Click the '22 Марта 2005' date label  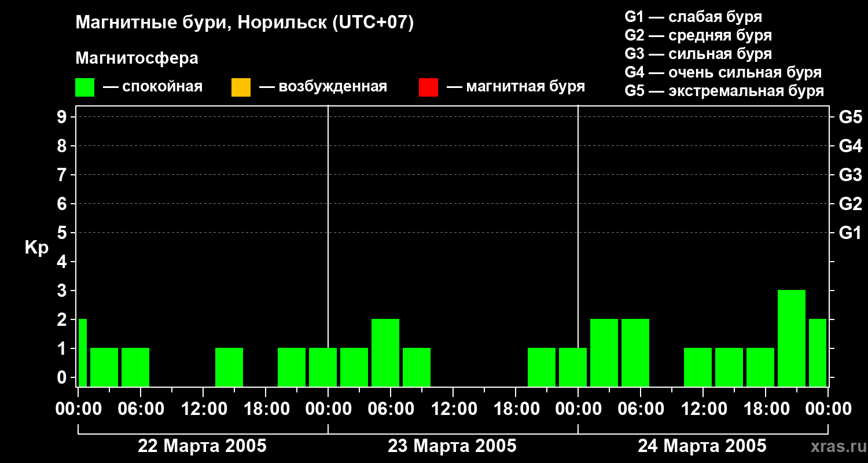click(202, 446)
